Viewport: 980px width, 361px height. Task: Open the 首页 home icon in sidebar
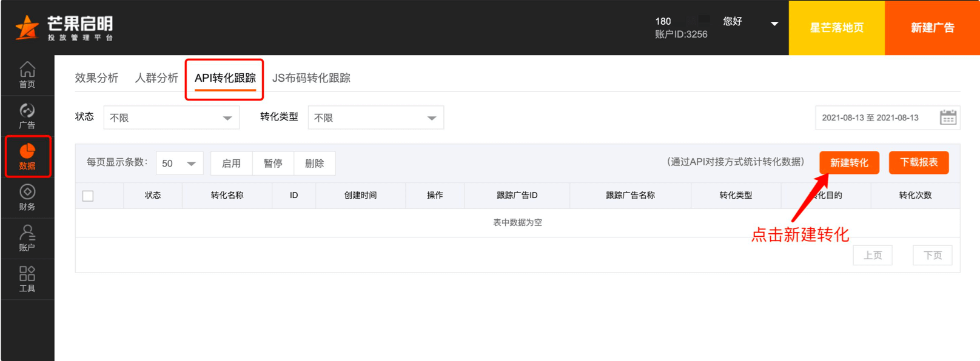tap(27, 75)
